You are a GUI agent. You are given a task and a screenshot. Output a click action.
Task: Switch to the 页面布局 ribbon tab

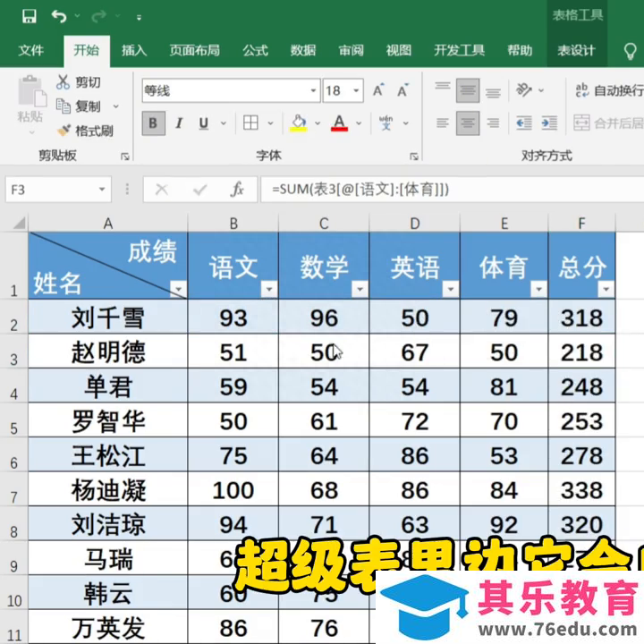(195, 50)
